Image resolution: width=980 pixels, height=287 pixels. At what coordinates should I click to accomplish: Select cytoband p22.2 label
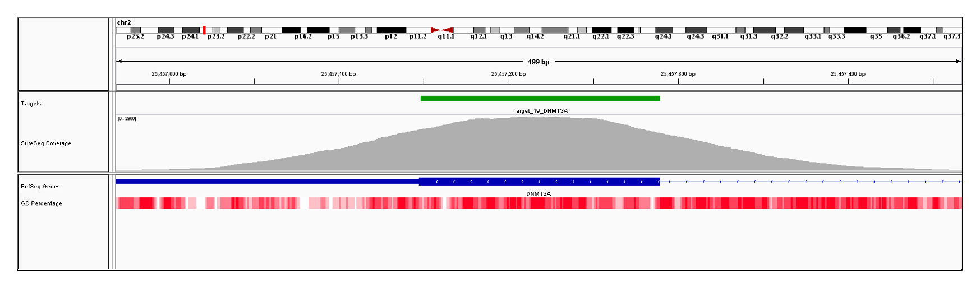coord(246,36)
